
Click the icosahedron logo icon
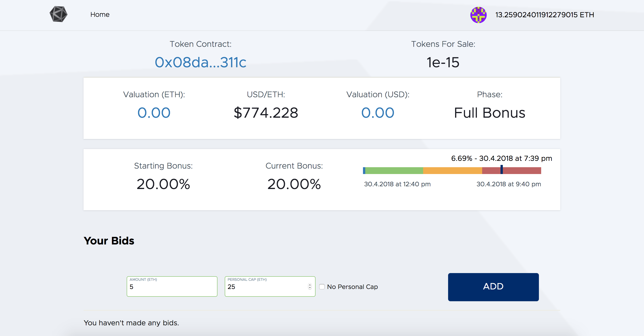coord(59,14)
